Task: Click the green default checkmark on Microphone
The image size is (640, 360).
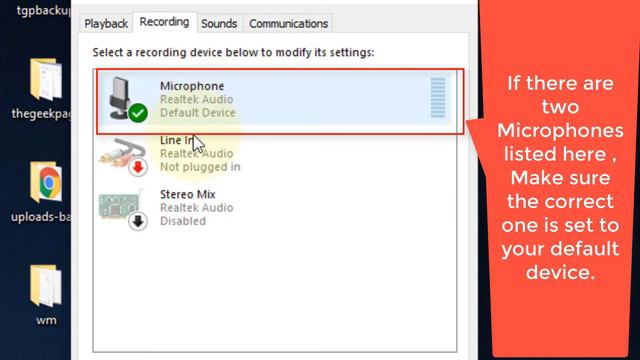Action: coord(138,112)
